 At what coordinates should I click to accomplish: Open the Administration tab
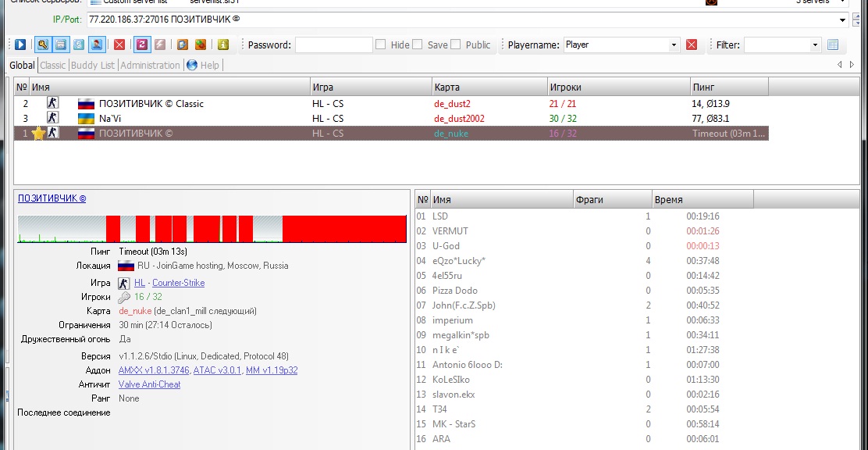coord(150,66)
